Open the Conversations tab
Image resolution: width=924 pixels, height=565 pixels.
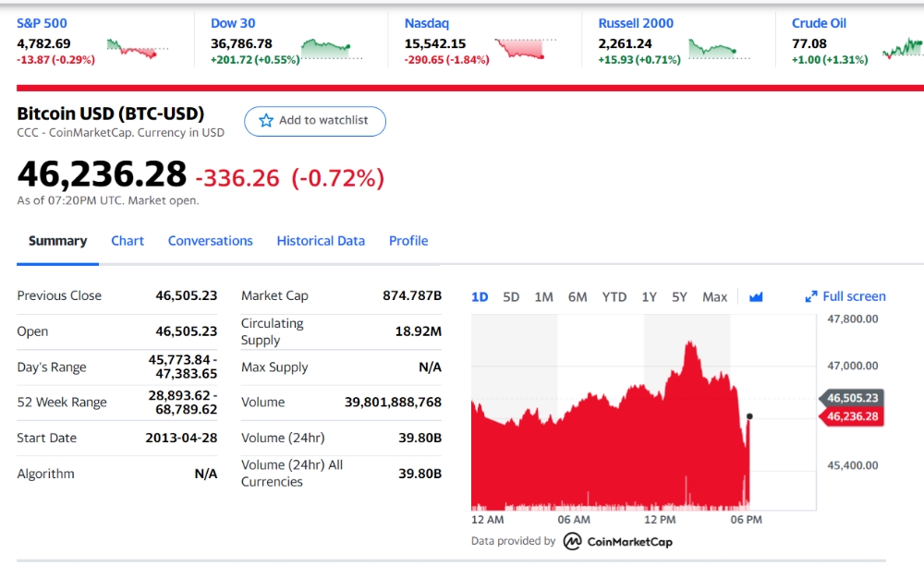211,241
